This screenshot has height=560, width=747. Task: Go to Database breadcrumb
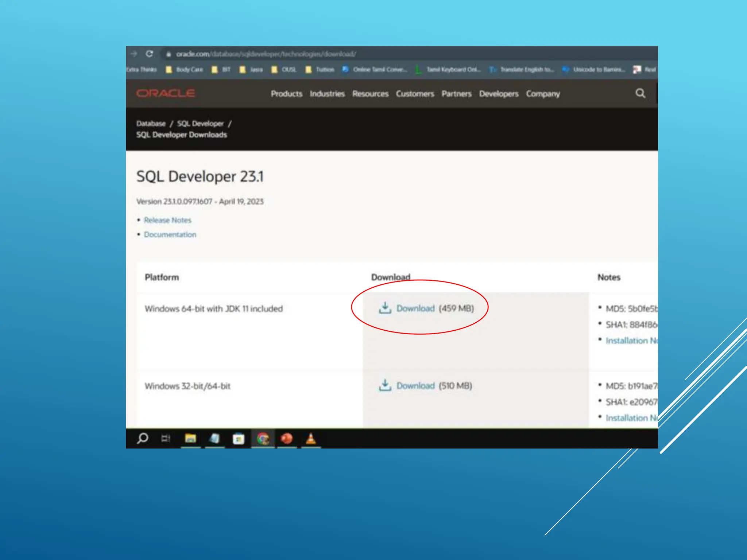pos(151,124)
